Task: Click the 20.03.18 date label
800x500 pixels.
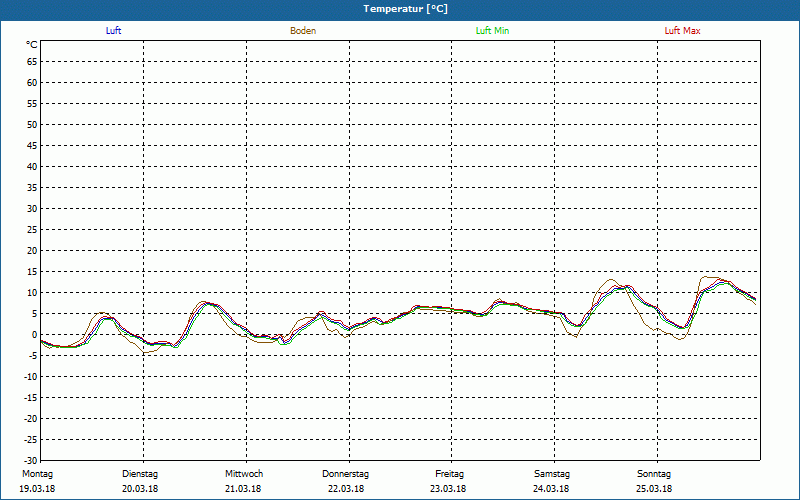Action: click(x=140, y=489)
